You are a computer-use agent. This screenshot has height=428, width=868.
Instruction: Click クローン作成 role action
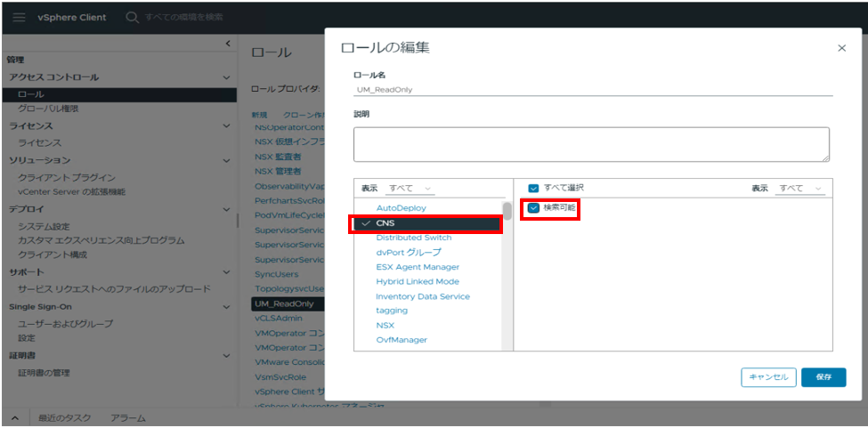pos(304,115)
